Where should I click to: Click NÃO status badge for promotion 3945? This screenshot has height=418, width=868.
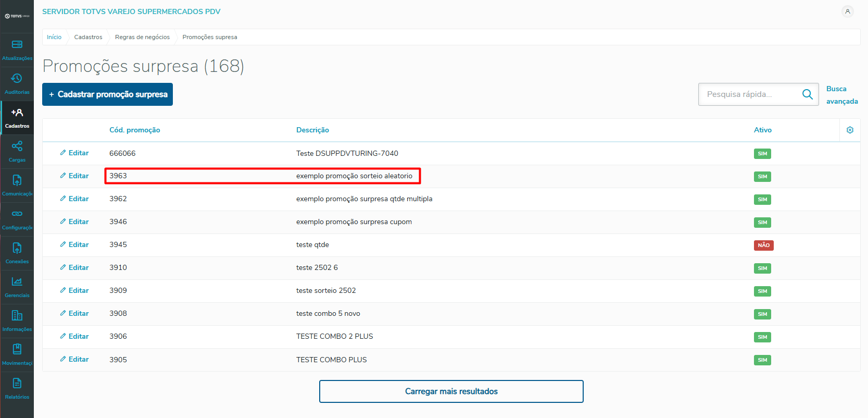(763, 245)
